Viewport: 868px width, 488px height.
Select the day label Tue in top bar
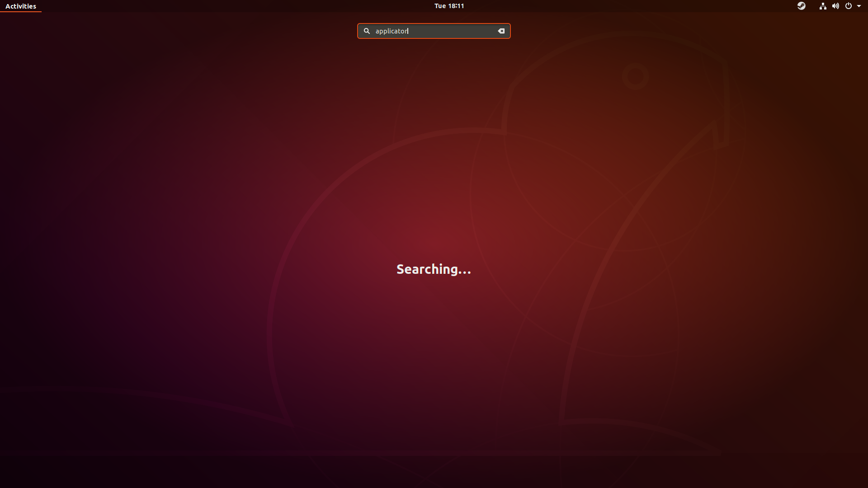[440, 6]
